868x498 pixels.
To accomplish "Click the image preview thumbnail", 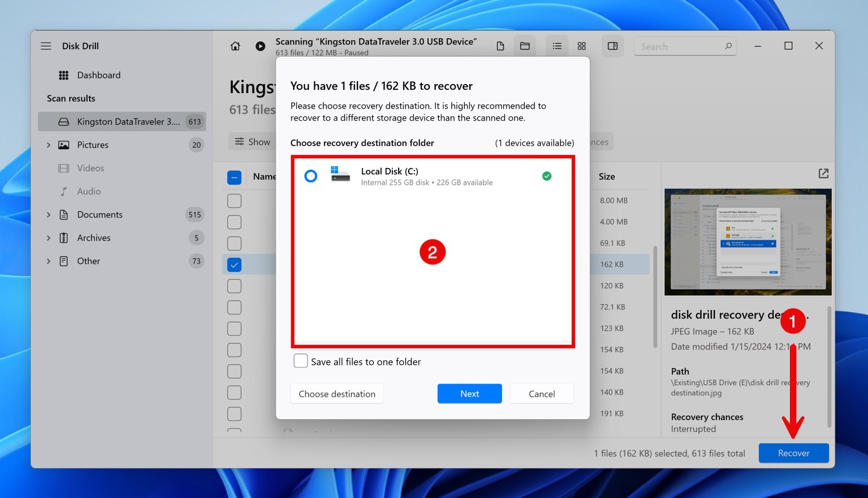I will coord(748,242).
